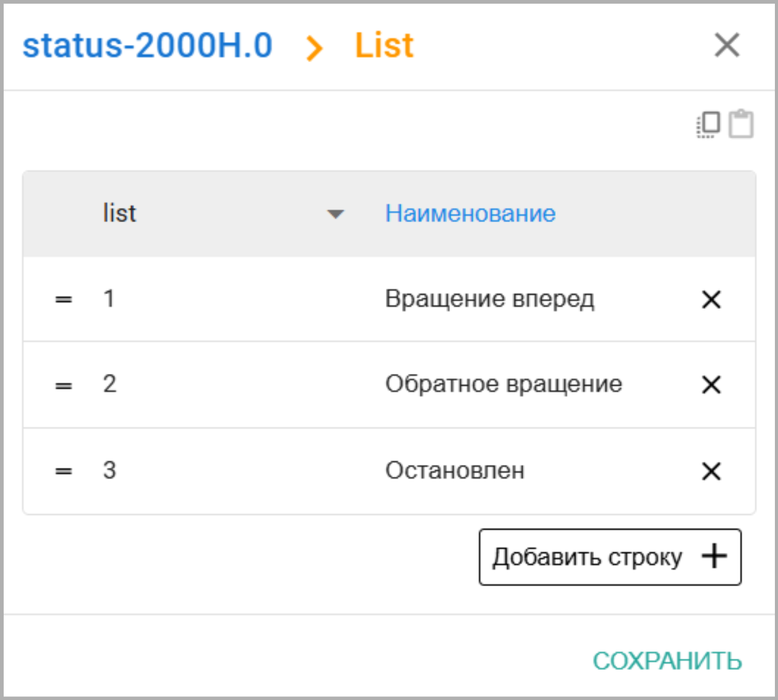Viewport: 778px width, 700px height.
Task: Click the copy list icon
Action: tap(708, 124)
